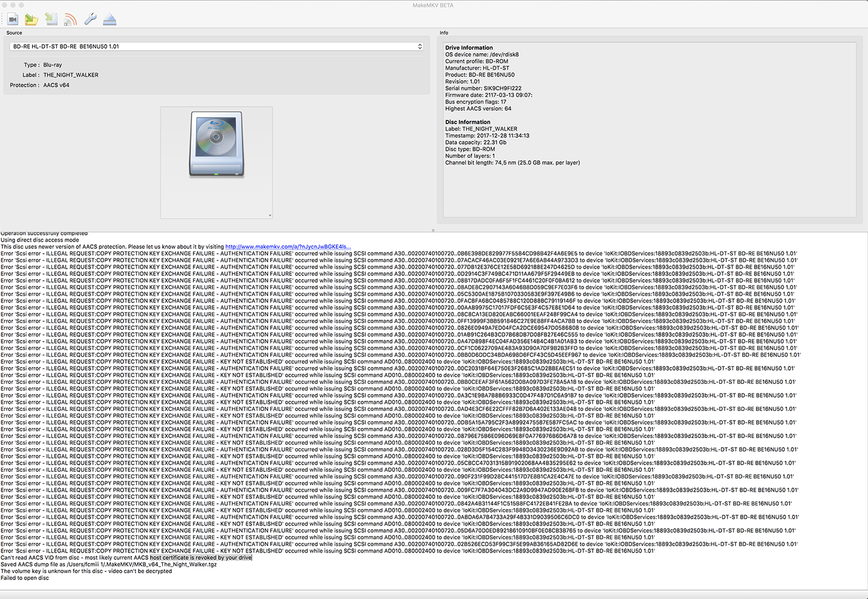Select the OS device name /dev/rdisk8 line

pos(482,55)
